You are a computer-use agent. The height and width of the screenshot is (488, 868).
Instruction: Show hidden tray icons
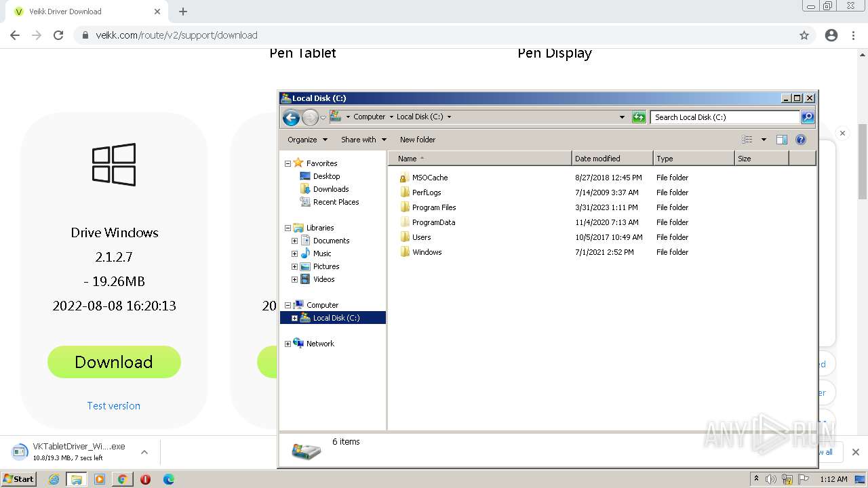[x=756, y=479]
